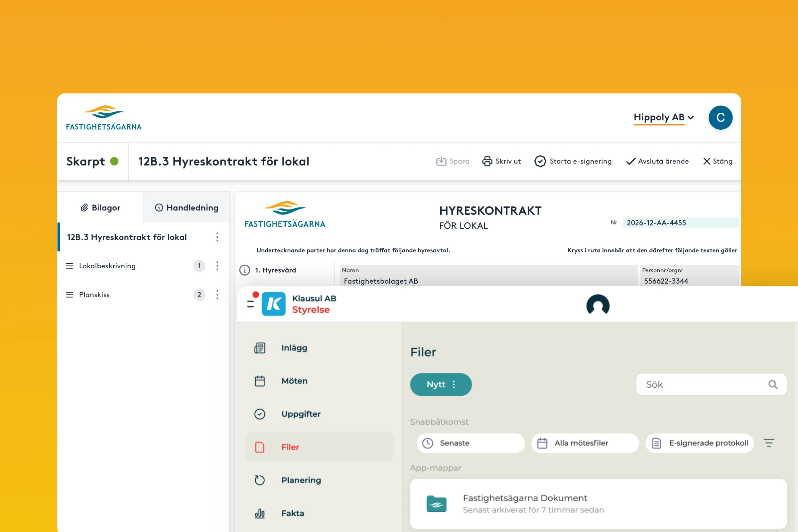Image resolution: width=798 pixels, height=532 pixels.
Task: Click the user avatar silhouette in Klausul header
Action: 598,305
